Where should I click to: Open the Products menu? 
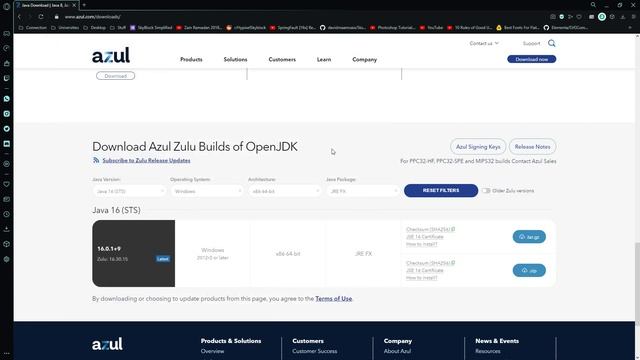pyautogui.click(x=191, y=60)
